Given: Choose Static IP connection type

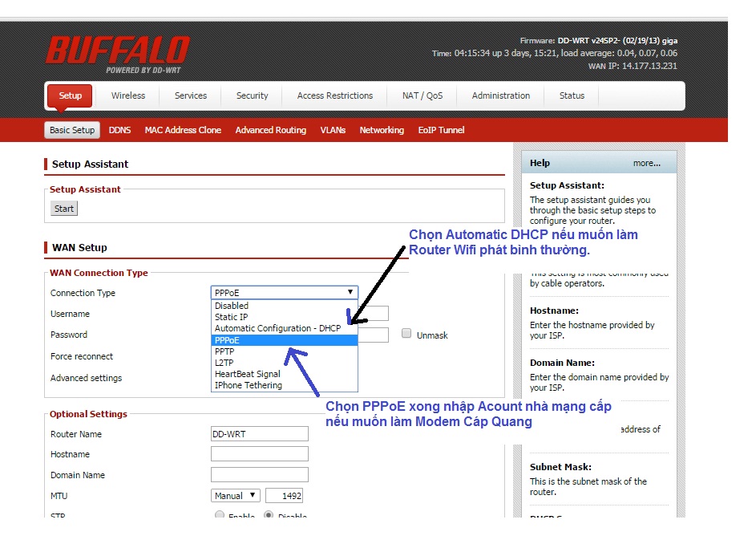Looking at the screenshot, I should [285, 317].
